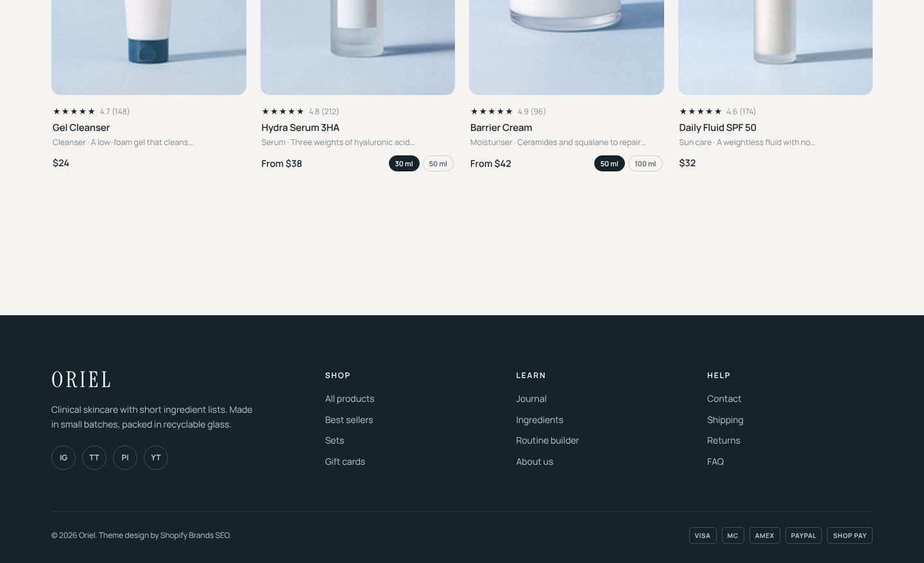Click the Gel Cleanser 4.7 star rating
Viewport: 924px width, 563px height.
(91, 112)
